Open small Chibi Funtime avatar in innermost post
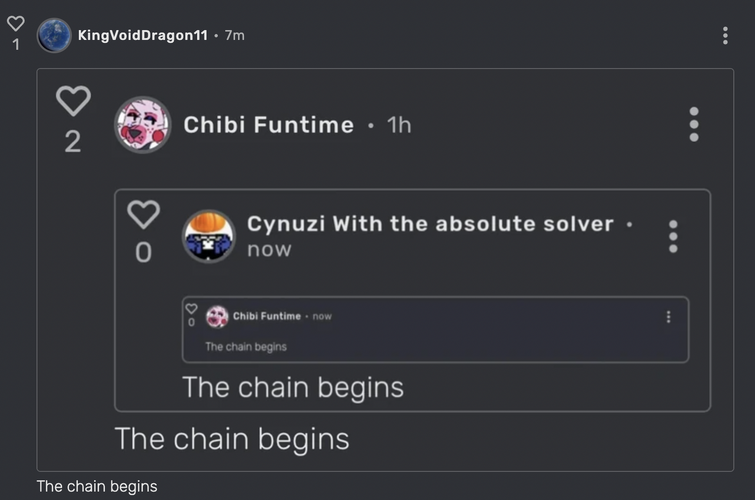Screen dimensions: 755x500 coord(217,316)
